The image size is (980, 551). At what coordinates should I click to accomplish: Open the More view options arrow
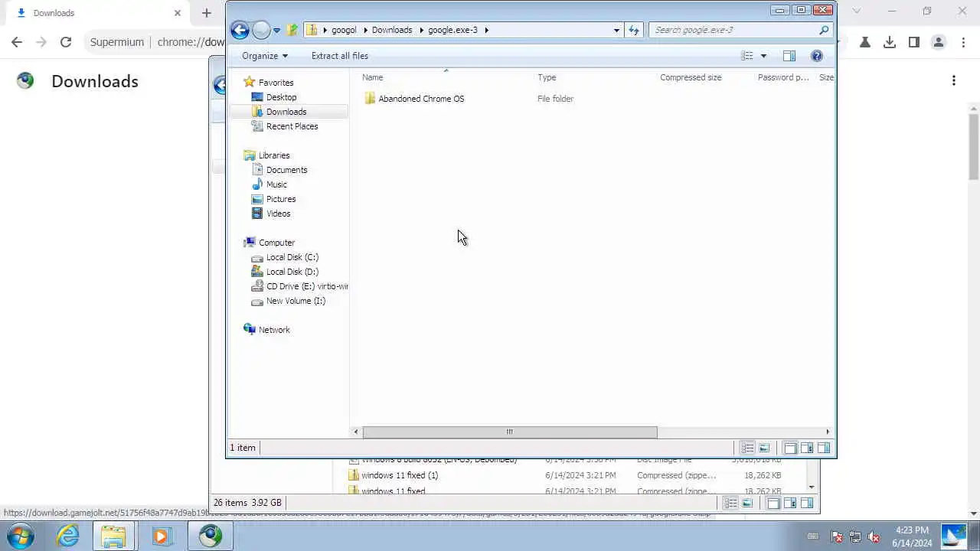(x=763, y=56)
